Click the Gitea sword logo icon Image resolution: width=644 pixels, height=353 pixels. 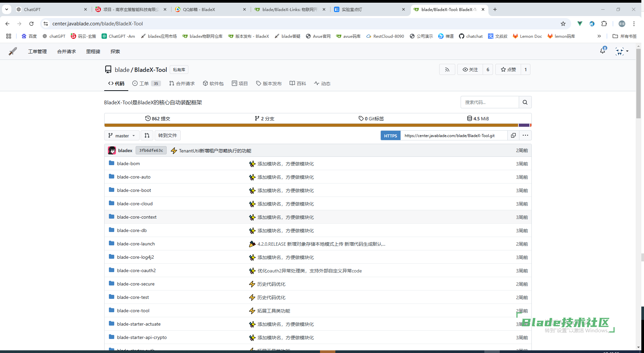13,51
